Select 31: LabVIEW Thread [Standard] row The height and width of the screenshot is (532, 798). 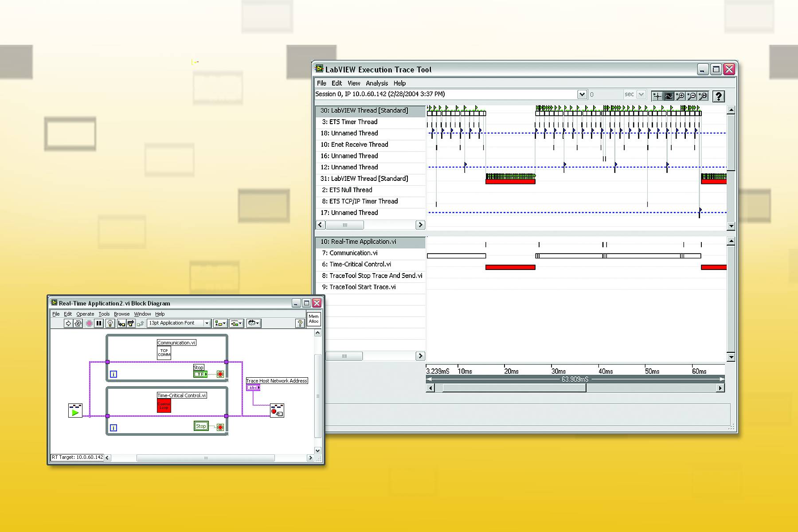pyautogui.click(x=364, y=179)
